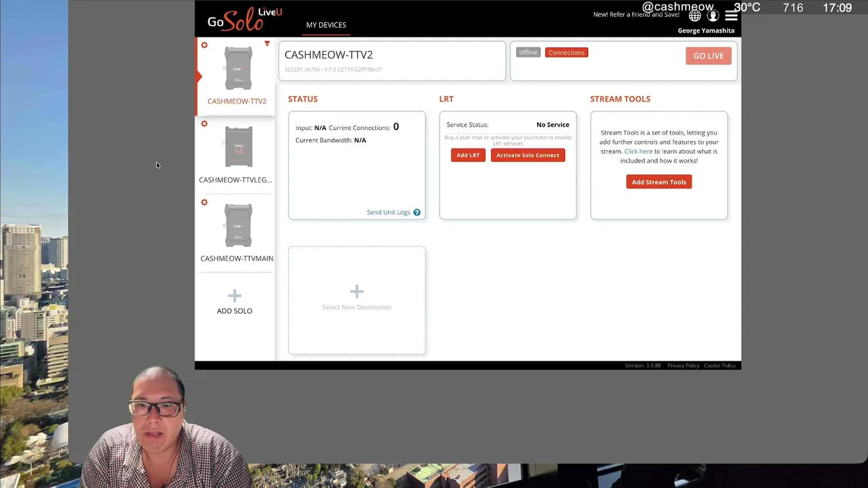This screenshot has height=488, width=868.
Task: Open settings gear for CASHMEOW-TTVLEG device
Action: tap(204, 123)
